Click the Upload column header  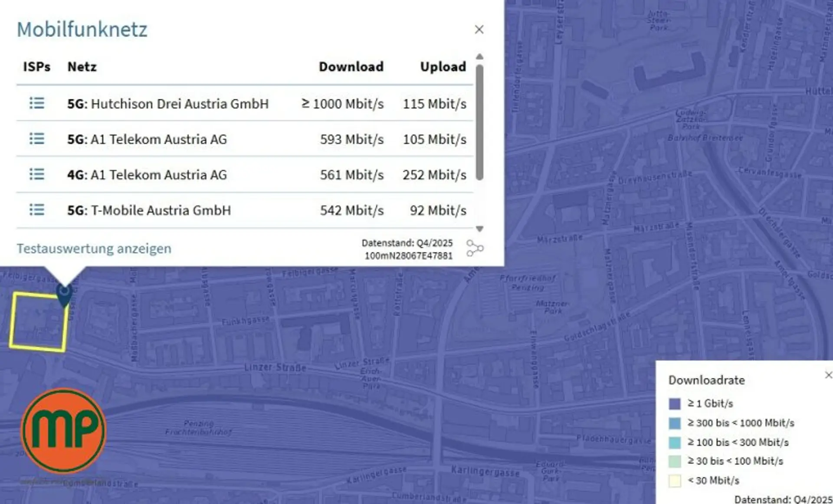coord(443,67)
